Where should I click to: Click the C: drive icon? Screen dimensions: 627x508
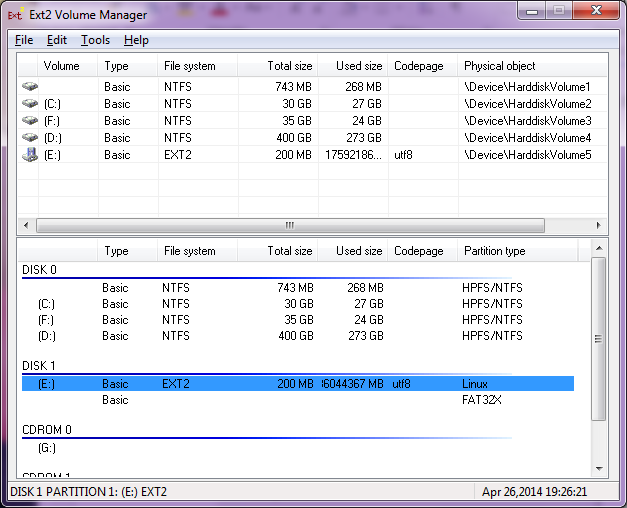pyautogui.click(x=29, y=104)
